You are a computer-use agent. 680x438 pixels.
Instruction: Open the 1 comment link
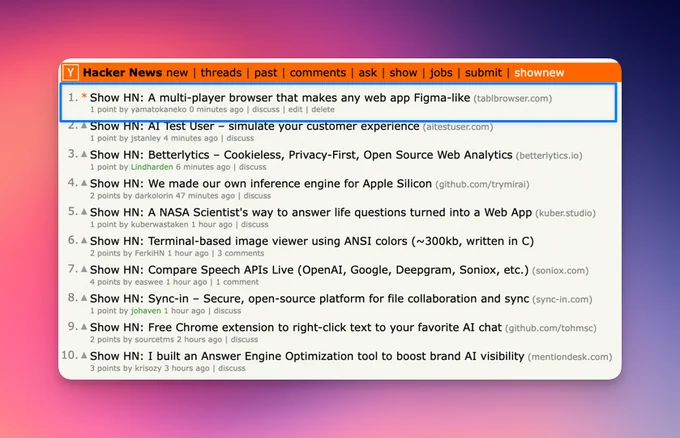tap(237, 282)
